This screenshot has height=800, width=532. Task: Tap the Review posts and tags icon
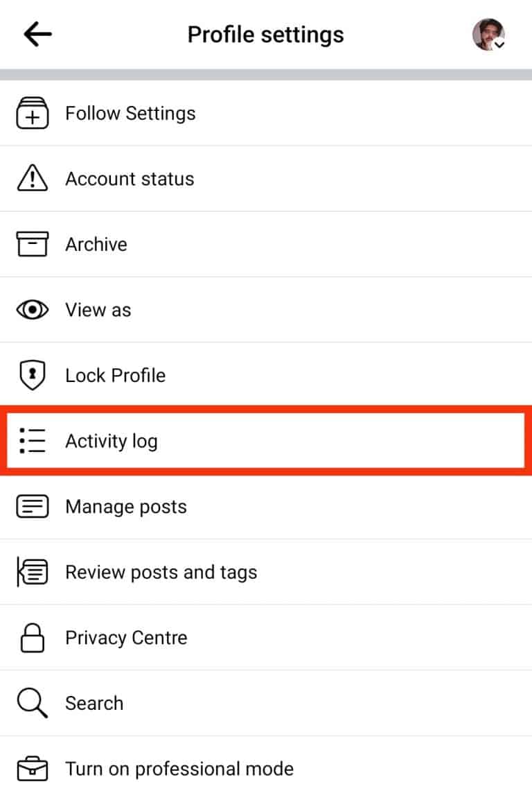[32, 573]
